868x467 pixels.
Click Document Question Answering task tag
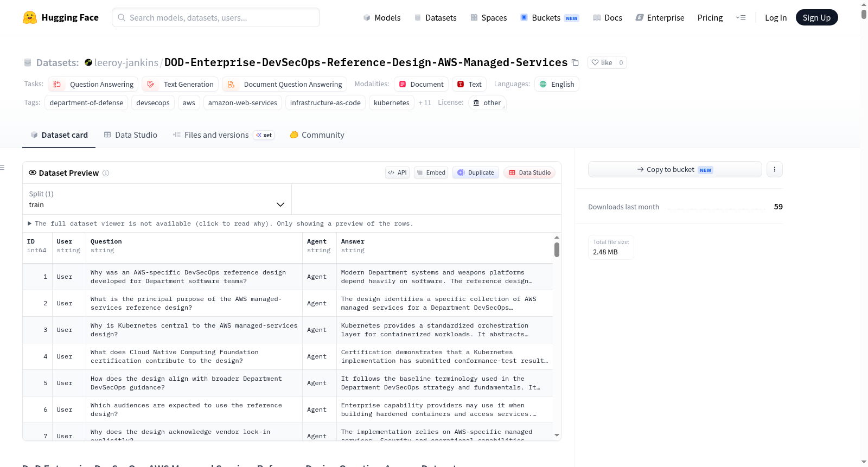point(285,84)
